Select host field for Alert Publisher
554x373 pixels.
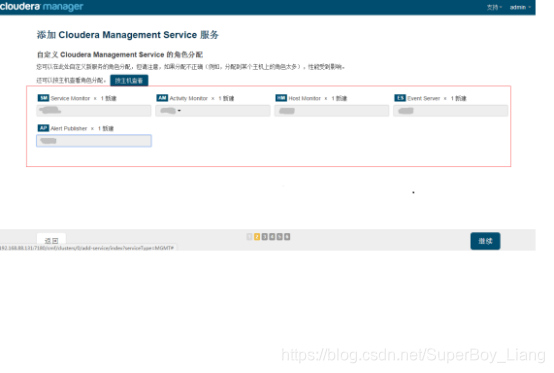pyautogui.click(x=94, y=141)
